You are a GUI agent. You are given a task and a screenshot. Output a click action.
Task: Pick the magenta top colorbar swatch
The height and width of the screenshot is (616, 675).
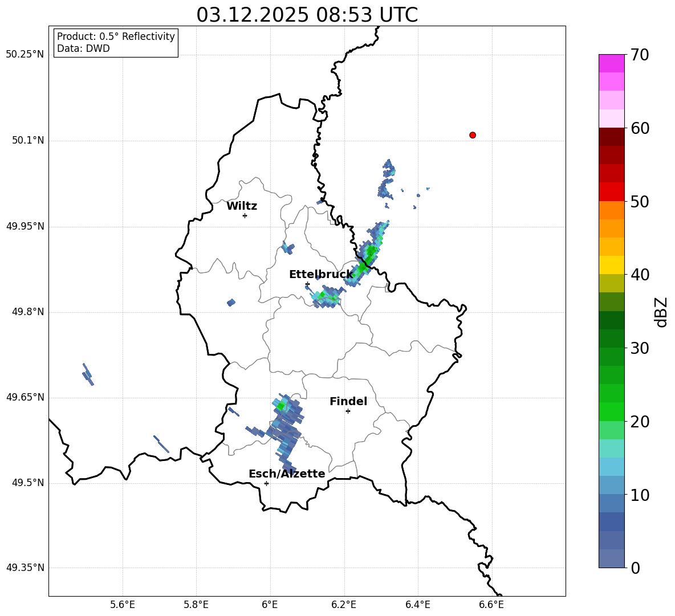[611, 63]
